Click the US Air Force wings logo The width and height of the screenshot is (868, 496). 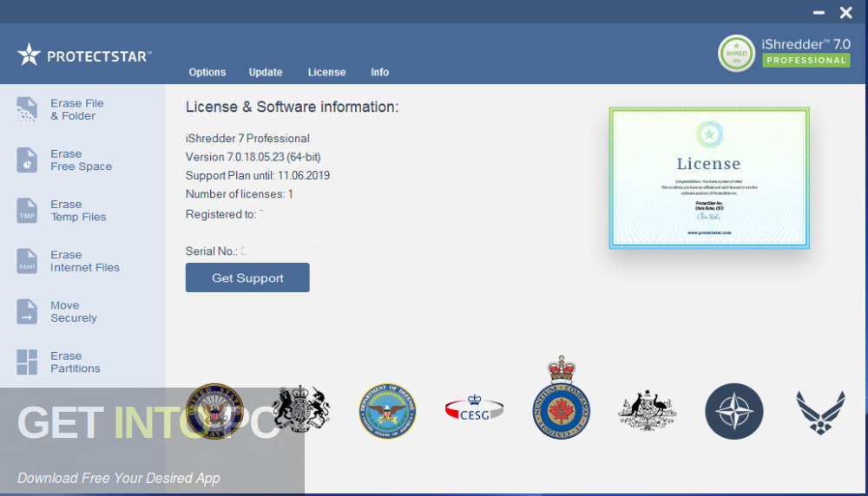(820, 413)
